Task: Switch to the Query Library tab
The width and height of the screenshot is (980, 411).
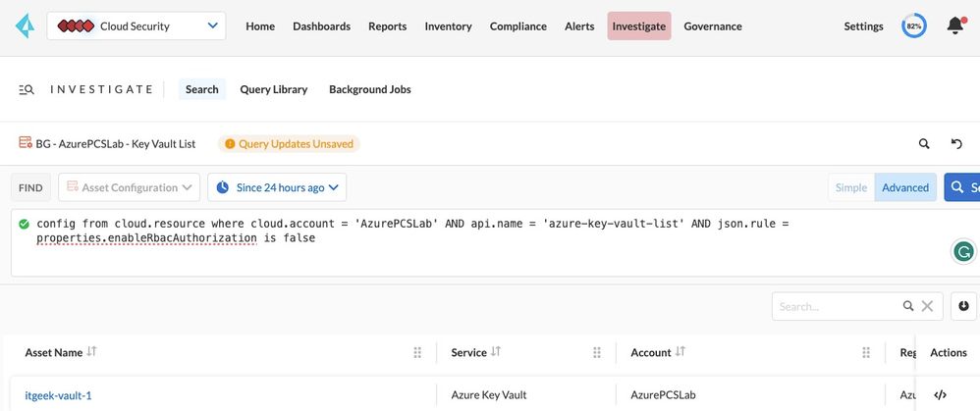Action: [x=273, y=89]
